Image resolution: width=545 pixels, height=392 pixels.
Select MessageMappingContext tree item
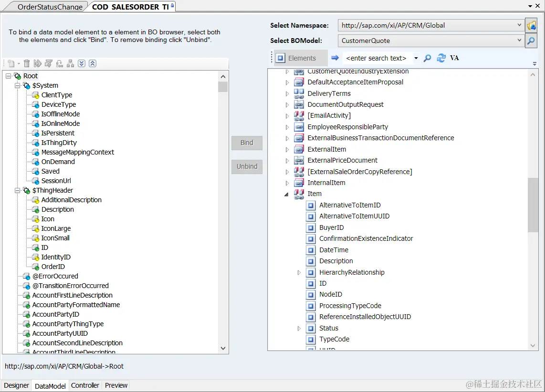click(77, 153)
